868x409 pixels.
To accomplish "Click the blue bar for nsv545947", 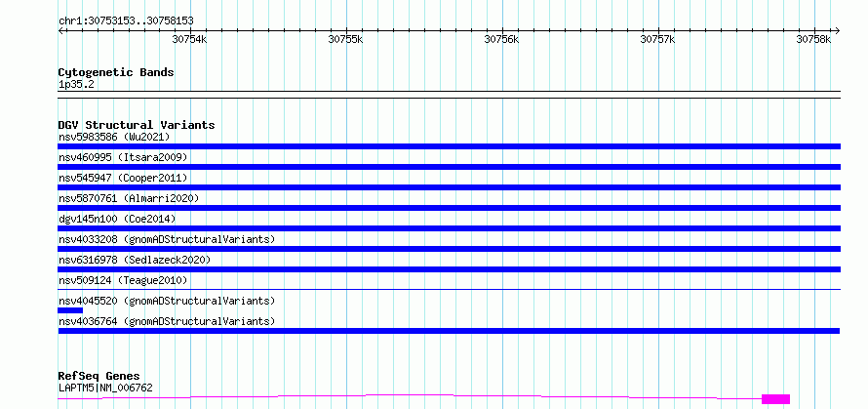I will pos(449,187).
